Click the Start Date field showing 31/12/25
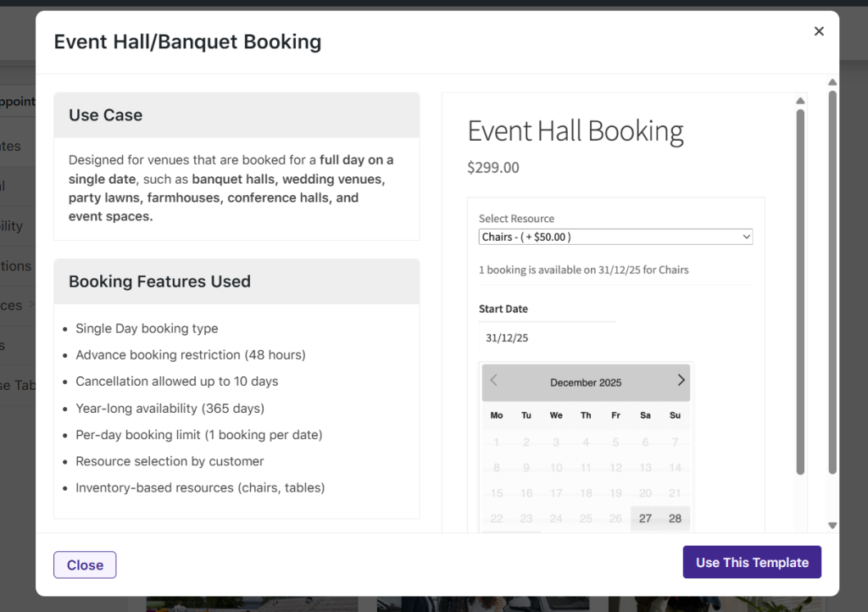The image size is (868, 612). [547, 337]
